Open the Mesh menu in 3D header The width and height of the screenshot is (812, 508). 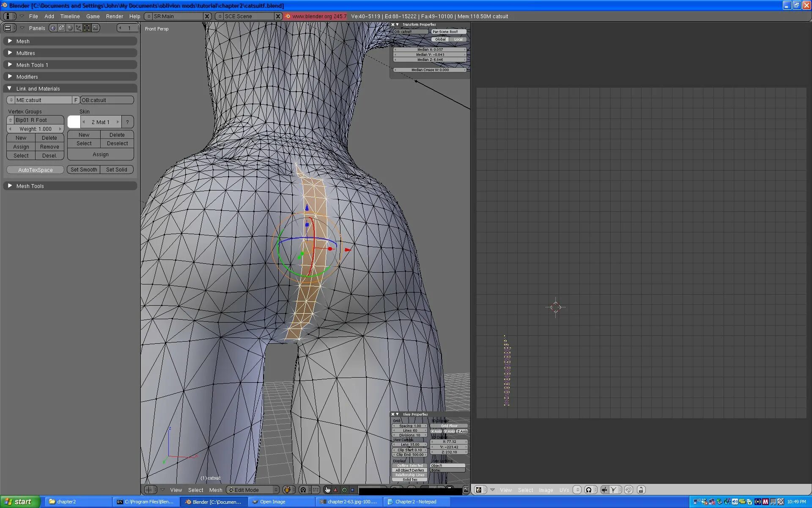215,490
